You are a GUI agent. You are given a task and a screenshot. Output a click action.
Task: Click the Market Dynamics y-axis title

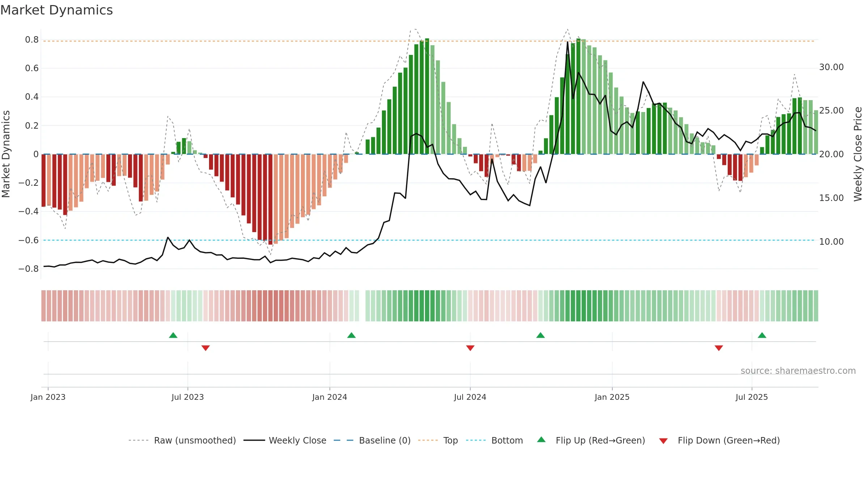(x=6, y=154)
